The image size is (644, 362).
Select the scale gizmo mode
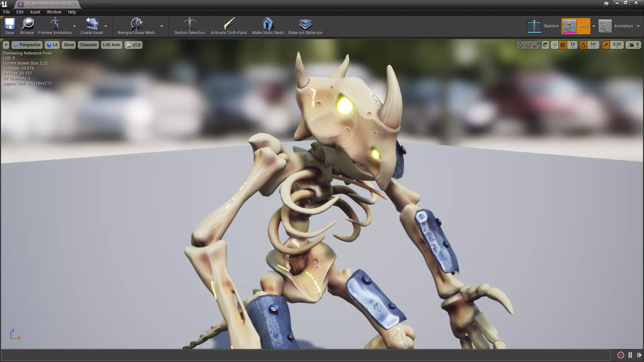coord(536,45)
